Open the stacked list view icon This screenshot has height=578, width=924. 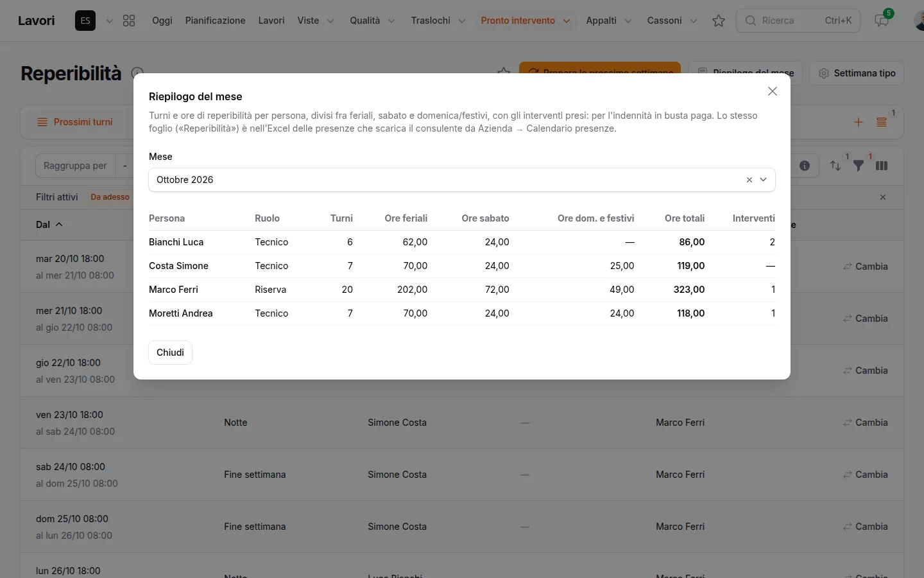(882, 122)
